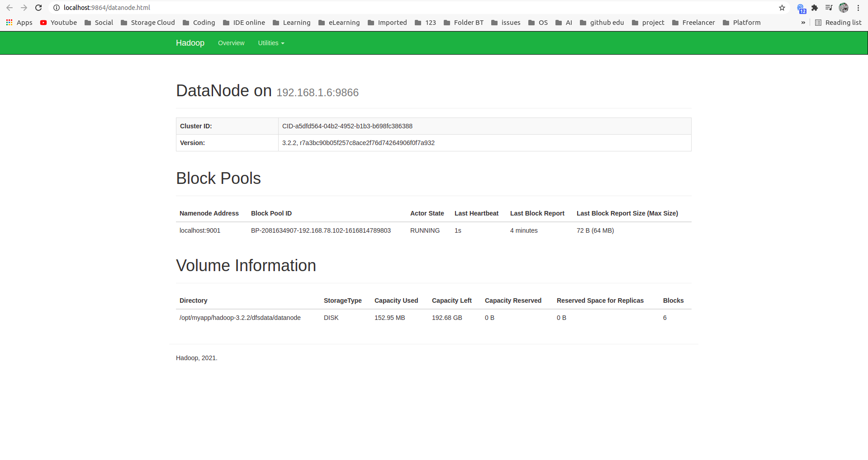The width and height of the screenshot is (868, 460).
Task: Open the Storage Cloud bookmarks folder
Action: tap(147, 23)
